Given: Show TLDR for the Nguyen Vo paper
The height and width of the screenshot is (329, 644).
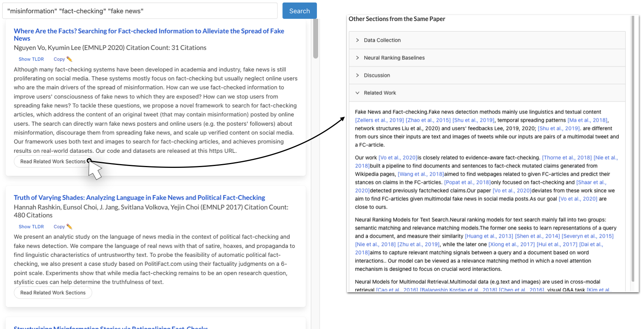Looking at the screenshot, I should pyautogui.click(x=31, y=59).
